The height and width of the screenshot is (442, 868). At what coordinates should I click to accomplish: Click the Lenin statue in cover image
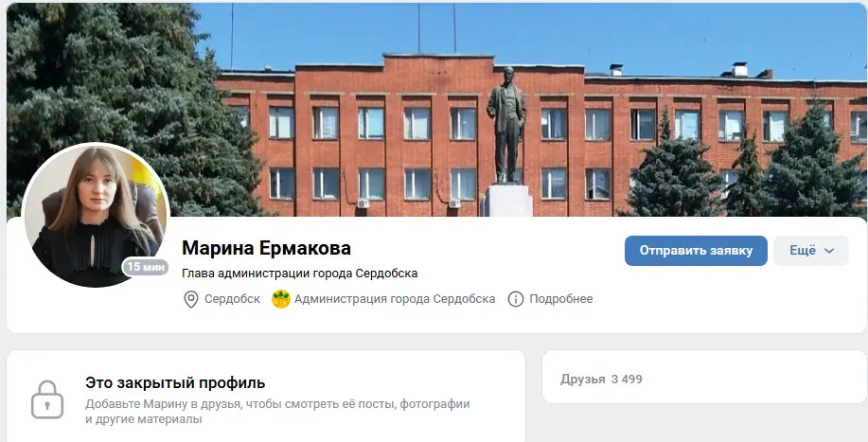point(506,125)
